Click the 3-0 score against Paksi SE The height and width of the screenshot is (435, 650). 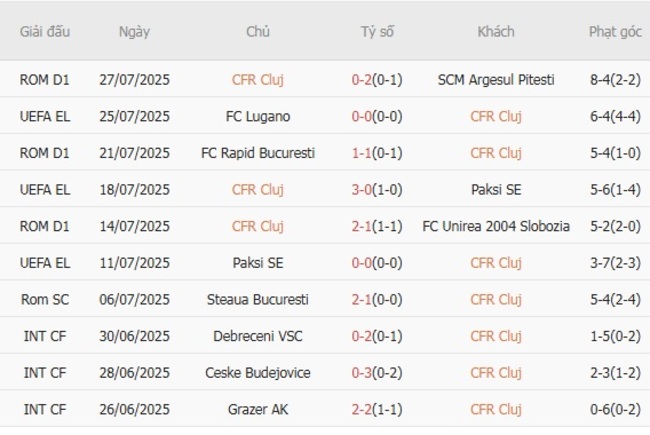click(362, 189)
